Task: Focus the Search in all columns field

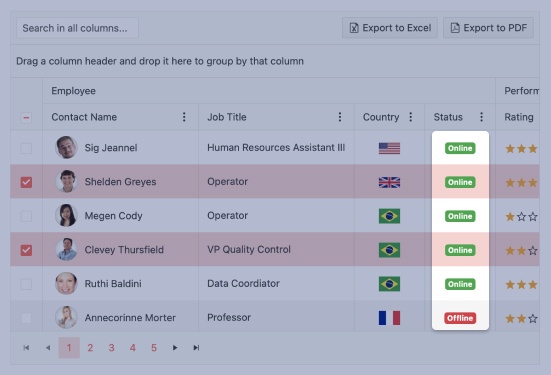Action: 77,28
